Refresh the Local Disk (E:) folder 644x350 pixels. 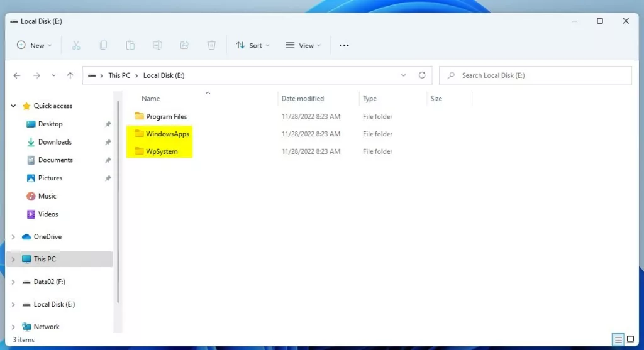(x=422, y=75)
